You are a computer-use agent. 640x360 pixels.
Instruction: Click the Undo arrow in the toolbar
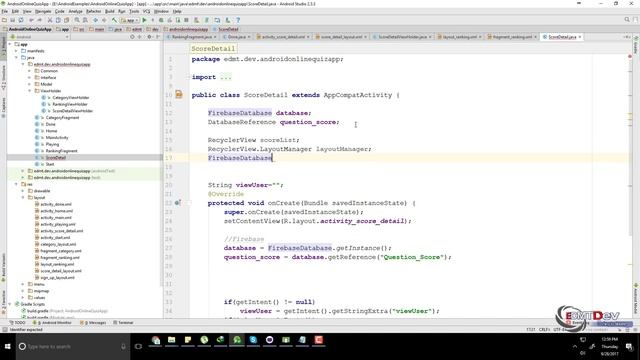click(31, 20)
